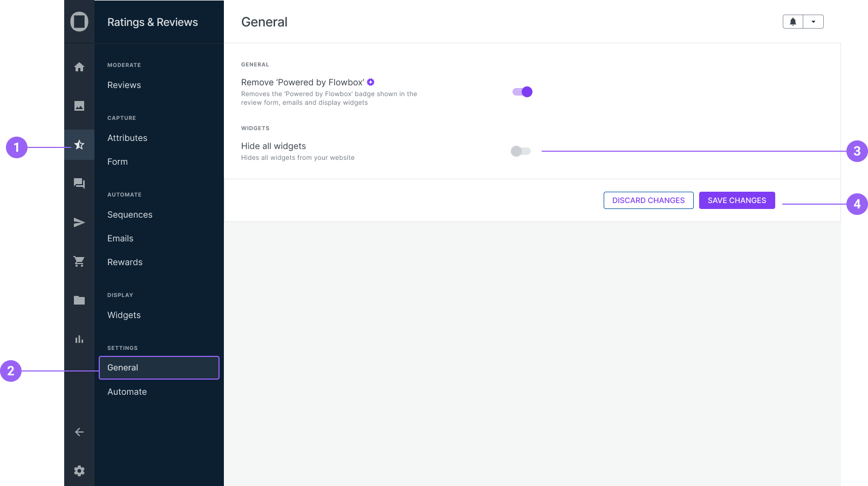The height and width of the screenshot is (486, 868).
Task: Select the star Ratings & Reviews icon
Action: (x=79, y=145)
